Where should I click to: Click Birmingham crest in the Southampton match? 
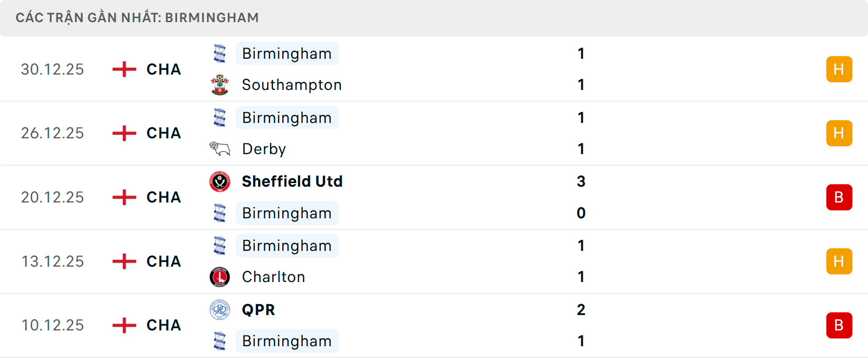[220, 54]
